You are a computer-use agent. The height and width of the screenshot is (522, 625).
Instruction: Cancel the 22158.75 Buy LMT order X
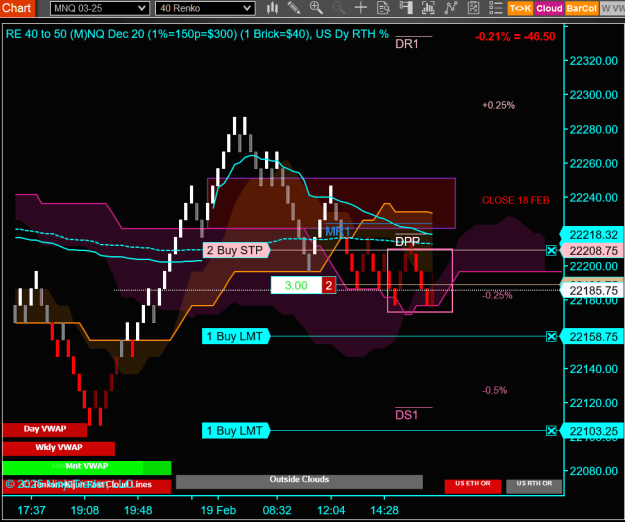pos(551,337)
